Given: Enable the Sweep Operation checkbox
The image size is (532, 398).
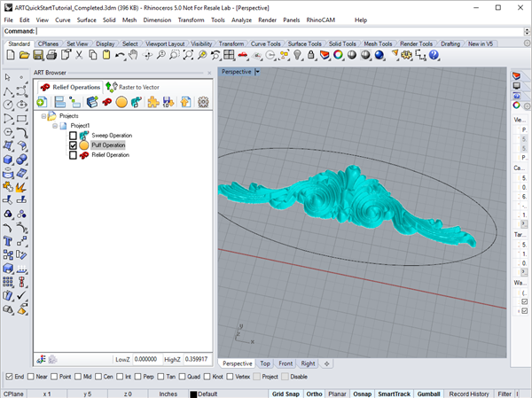Looking at the screenshot, I should 74,136.
